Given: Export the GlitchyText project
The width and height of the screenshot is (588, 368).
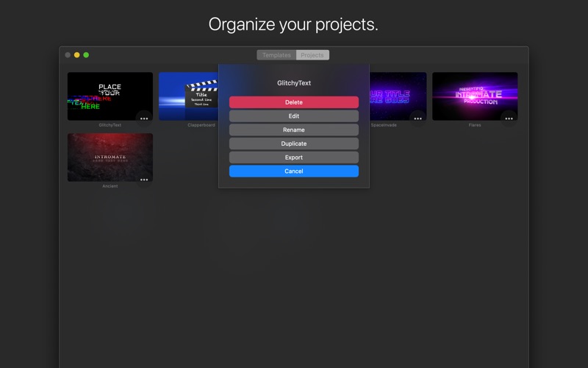Looking at the screenshot, I should tap(293, 158).
